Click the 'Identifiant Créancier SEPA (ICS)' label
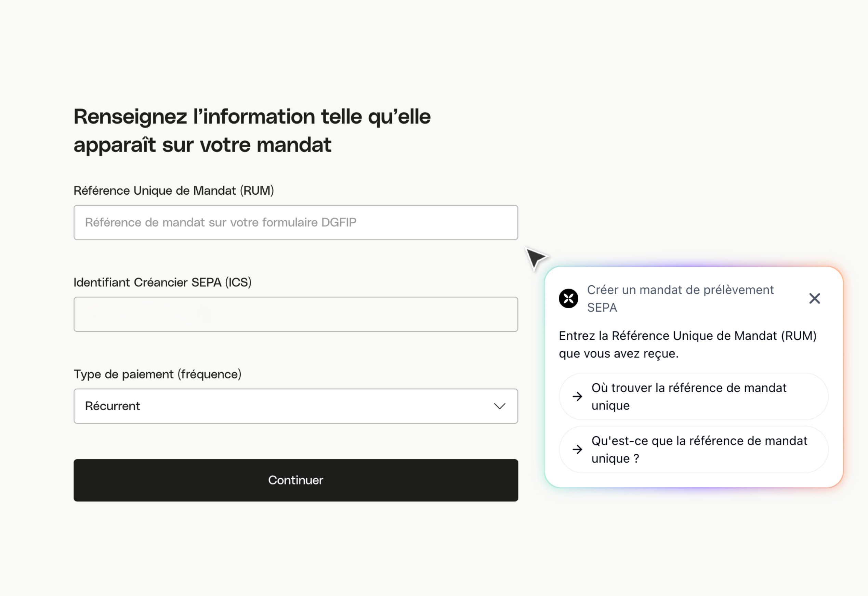 coord(162,283)
